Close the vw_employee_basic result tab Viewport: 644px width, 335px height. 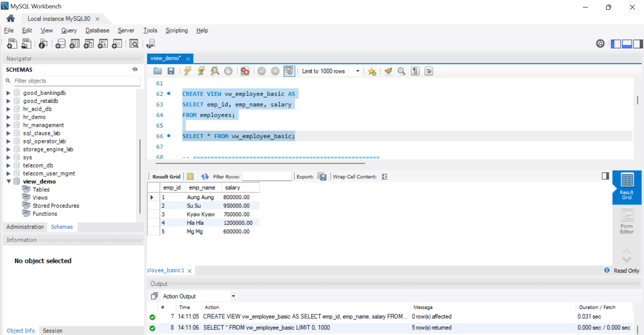tap(190, 271)
